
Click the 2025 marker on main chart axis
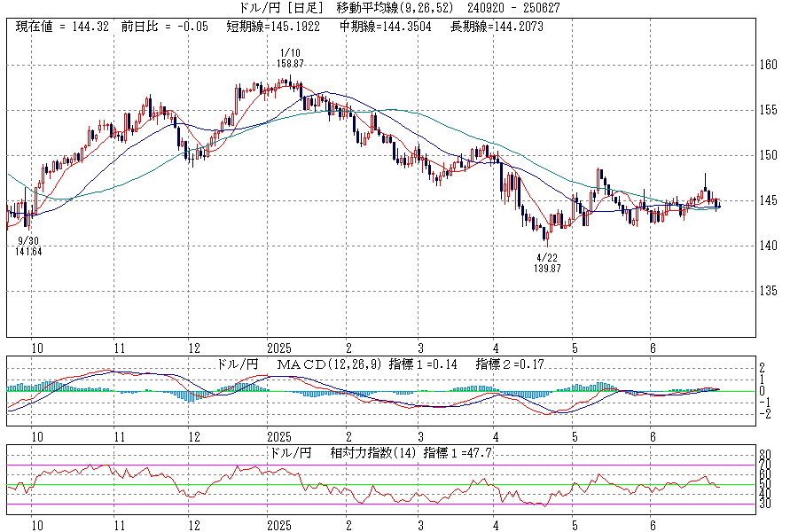pos(278,348)
